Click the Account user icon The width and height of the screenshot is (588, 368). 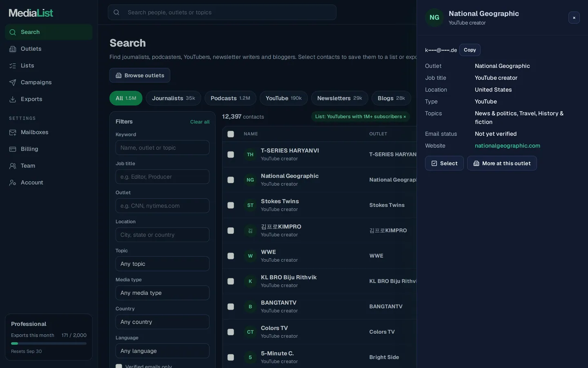coord(13,183)
